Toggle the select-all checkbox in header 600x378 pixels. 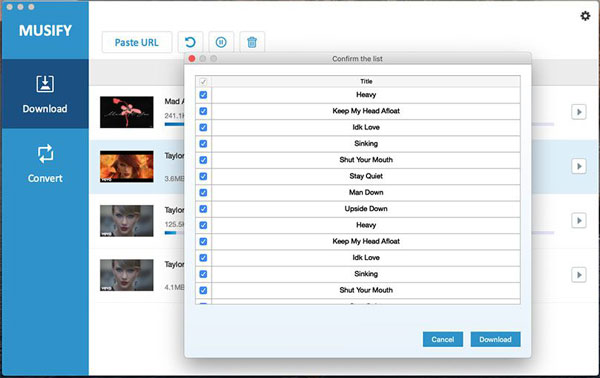(203, 81)
